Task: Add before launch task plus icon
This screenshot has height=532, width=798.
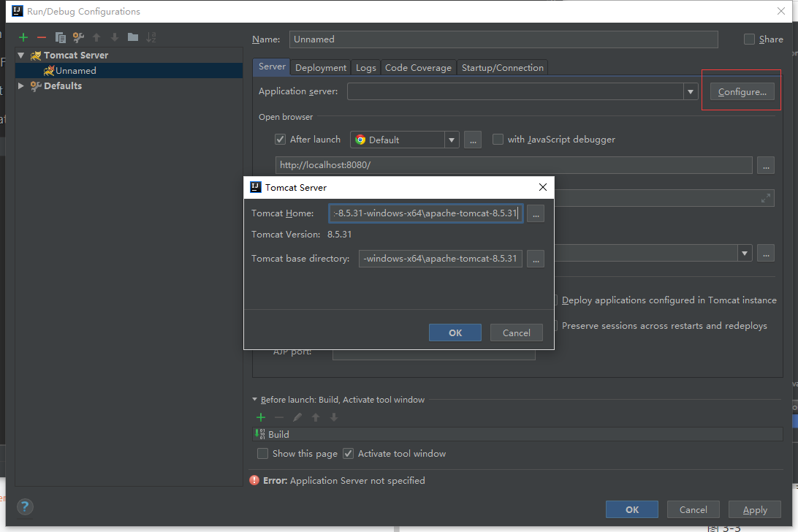Action: point(261,417)
